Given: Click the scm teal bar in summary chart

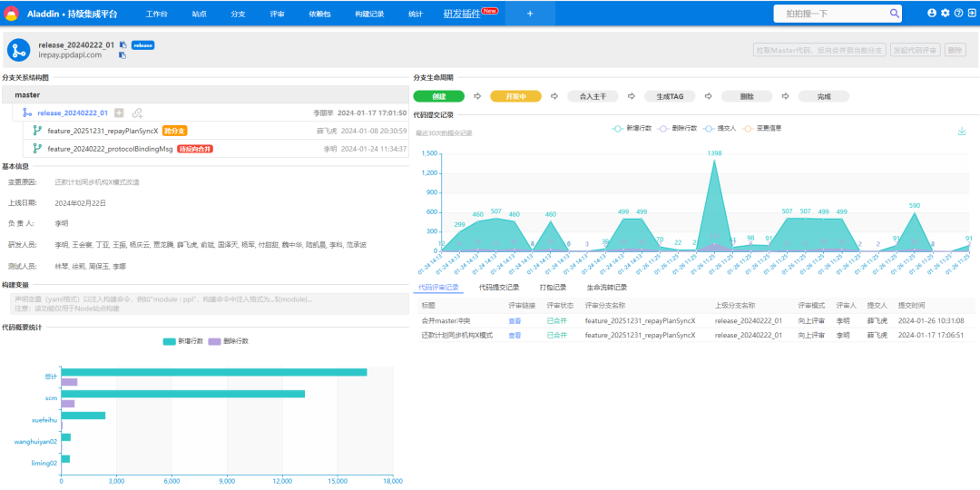Looking at the screenshot, I should (183, 394).
